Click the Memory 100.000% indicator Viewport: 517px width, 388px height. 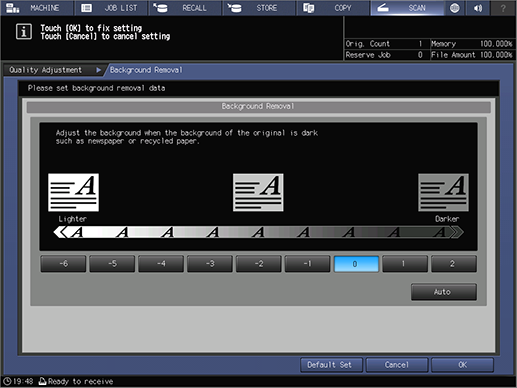coord(472,44)
